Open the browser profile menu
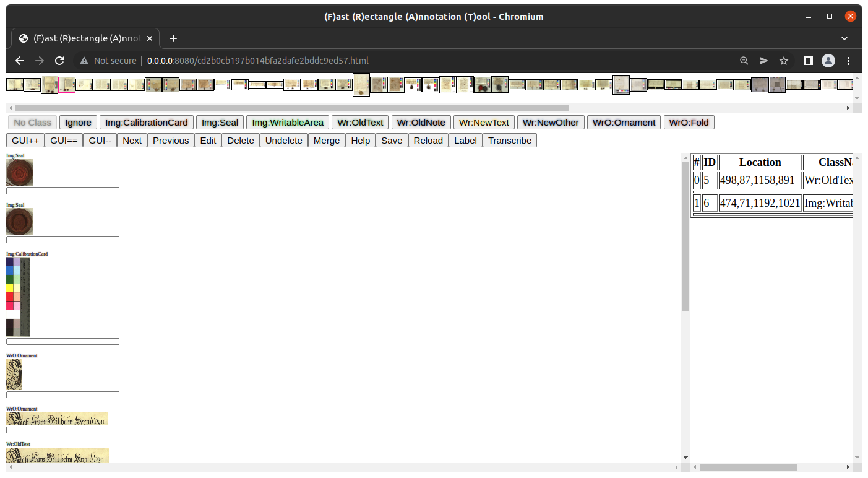 [x=828, y=61]
